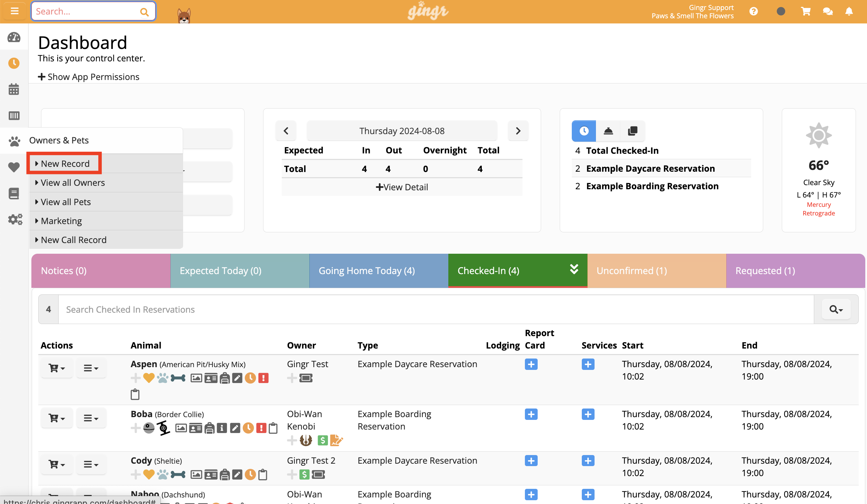
Task: Open the shopping cart in header
Action: click(x=806, y=11)
